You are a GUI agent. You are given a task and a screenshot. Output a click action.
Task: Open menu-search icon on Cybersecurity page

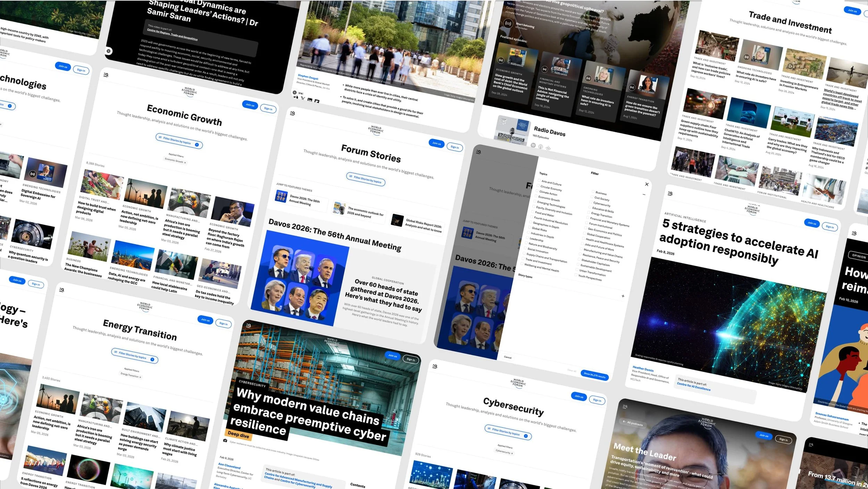click(x=435, y=366)
